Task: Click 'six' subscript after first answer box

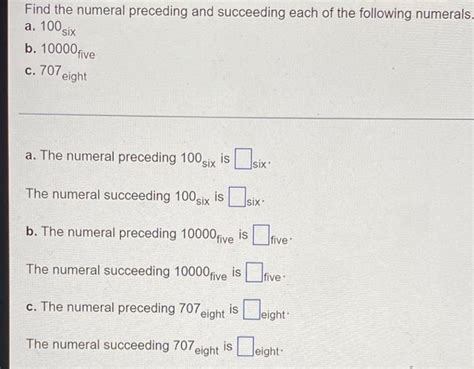Action: pos(259,164)
